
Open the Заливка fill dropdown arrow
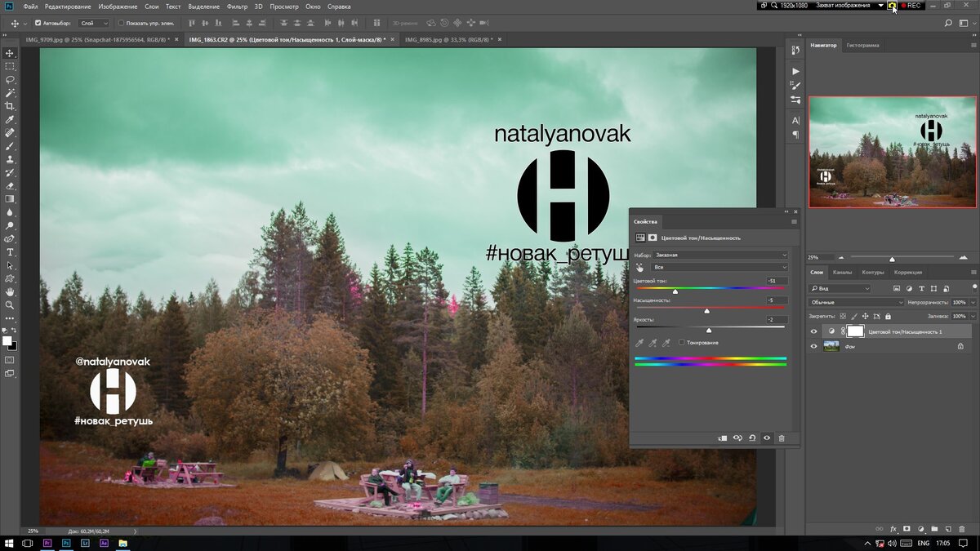click(x=973, y=316)
